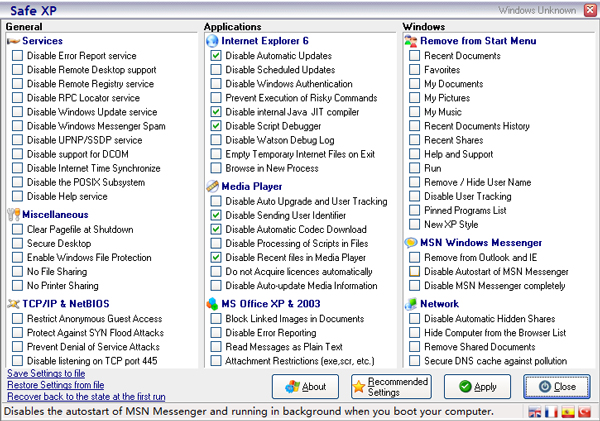This screenshot has width=600, height=421.
Task: Tick New XP Style option
Action: tap(414, 225)
